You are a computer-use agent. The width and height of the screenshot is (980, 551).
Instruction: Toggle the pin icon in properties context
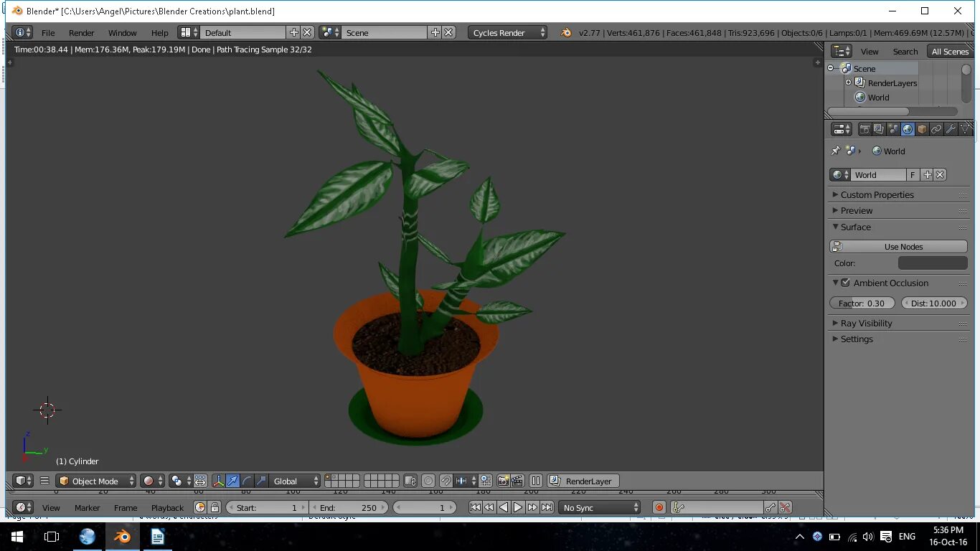(x=836, y=151)
